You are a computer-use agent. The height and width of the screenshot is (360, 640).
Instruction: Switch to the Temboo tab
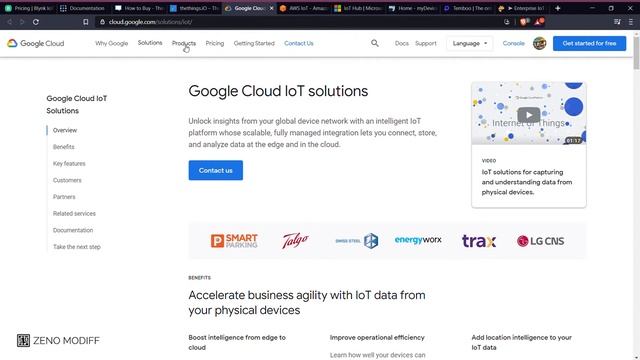coord(469,8)
